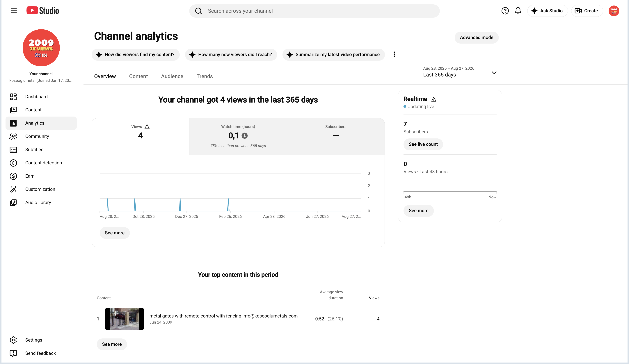Click the search magnifier icon

tap(198, 11)
